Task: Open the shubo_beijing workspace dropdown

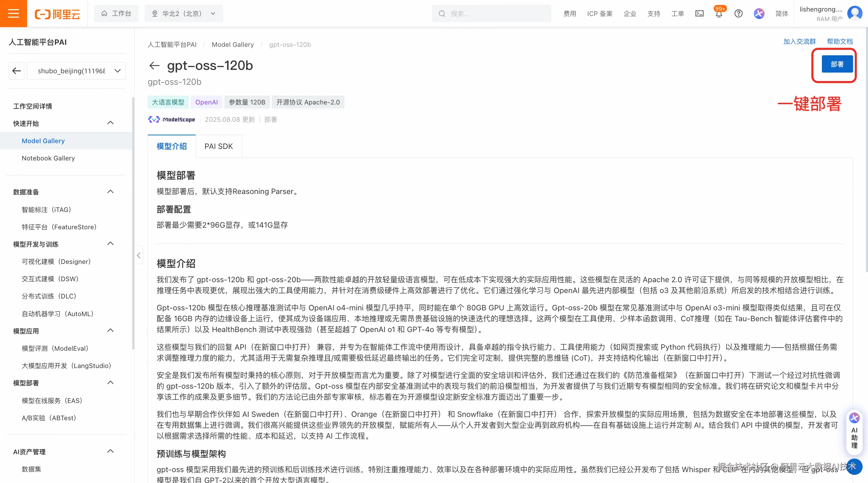Action: click(76, 71)
